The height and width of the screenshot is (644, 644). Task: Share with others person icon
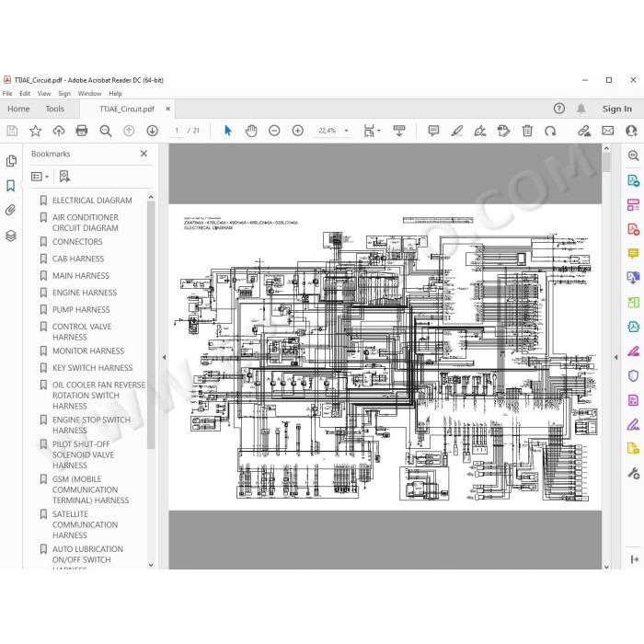tap(631, 131)
